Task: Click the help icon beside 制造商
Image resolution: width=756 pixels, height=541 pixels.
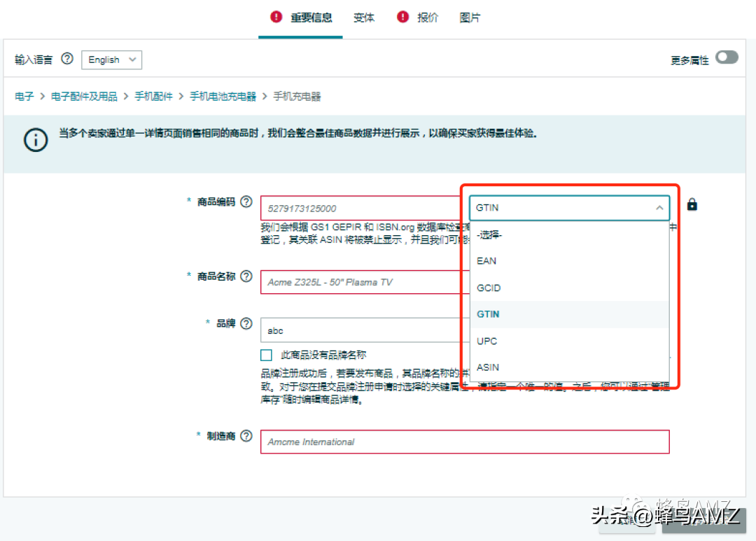Action: coord(246,435)
